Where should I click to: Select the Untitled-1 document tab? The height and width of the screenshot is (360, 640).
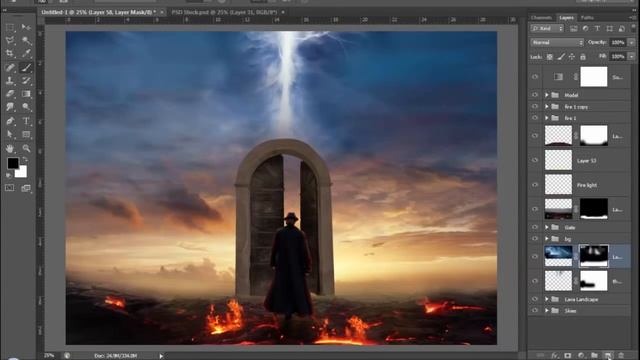point(99,12)
